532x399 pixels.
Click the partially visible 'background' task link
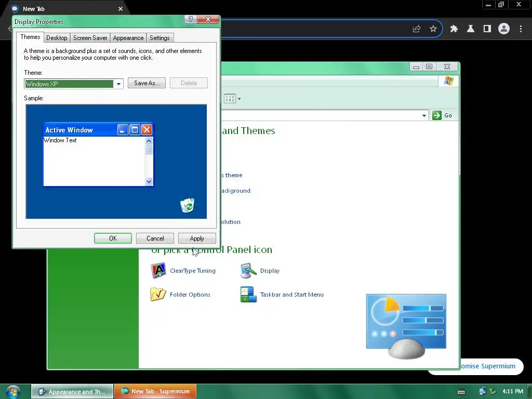236,191
